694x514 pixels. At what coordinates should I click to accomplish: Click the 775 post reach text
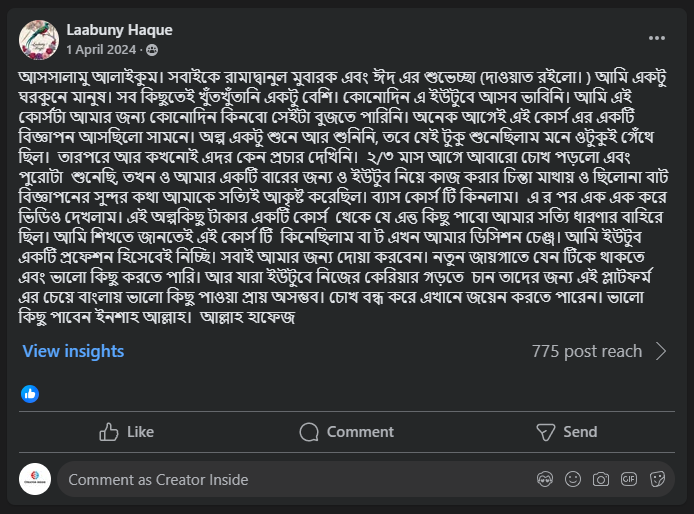586,351
